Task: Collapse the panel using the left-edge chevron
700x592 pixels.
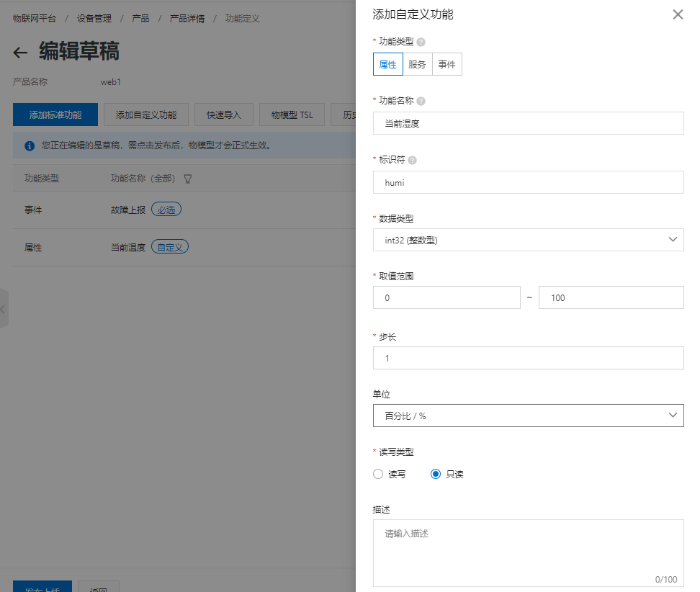Action: pyautogui.click(x=4, y=308)
